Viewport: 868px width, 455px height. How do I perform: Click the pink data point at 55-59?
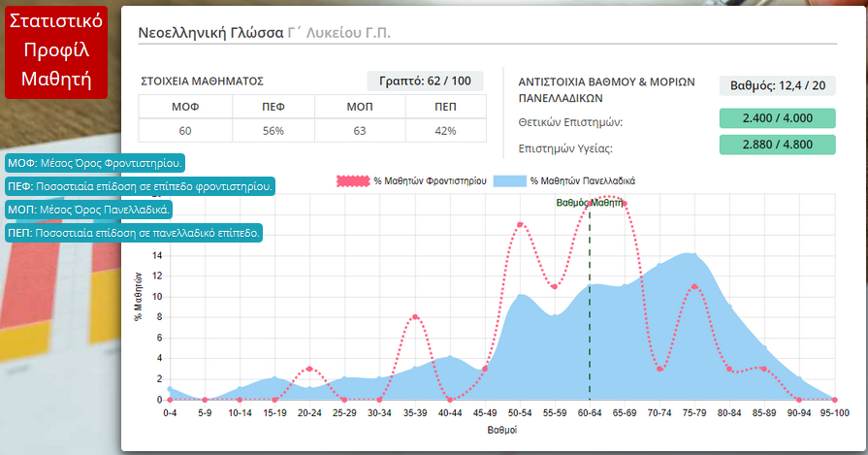pyautogui.click(x=554, y=286)
